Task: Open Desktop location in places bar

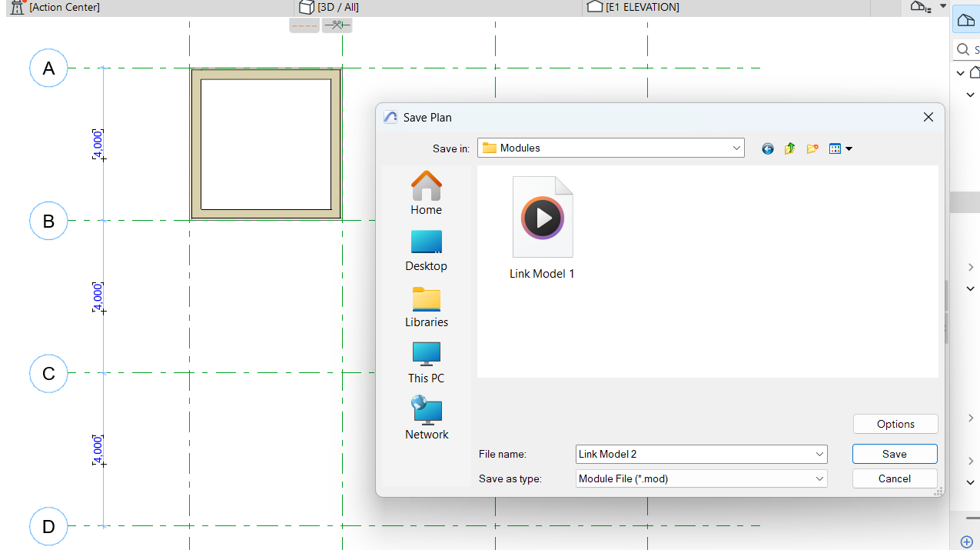Action: point(426,250)
